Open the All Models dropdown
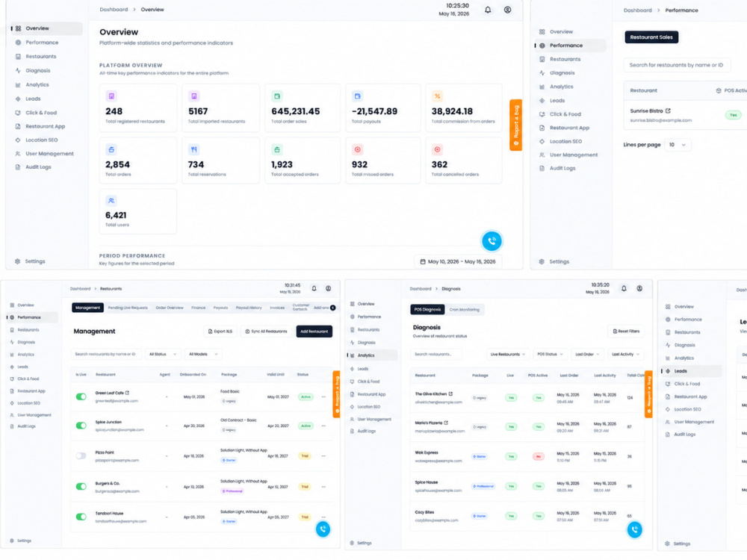Viewport: 747px width, 560px height. coord(203,354)
